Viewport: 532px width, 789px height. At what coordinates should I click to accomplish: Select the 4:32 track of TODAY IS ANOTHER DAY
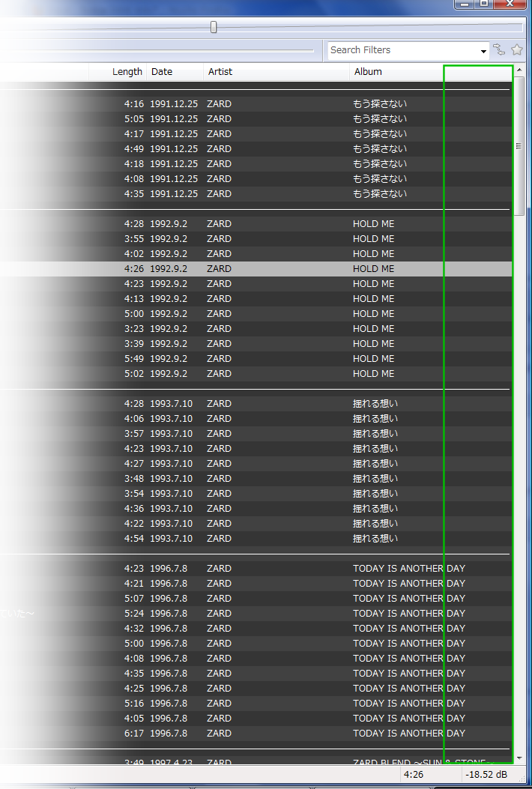pyautogui.click(x=256, y=629)
